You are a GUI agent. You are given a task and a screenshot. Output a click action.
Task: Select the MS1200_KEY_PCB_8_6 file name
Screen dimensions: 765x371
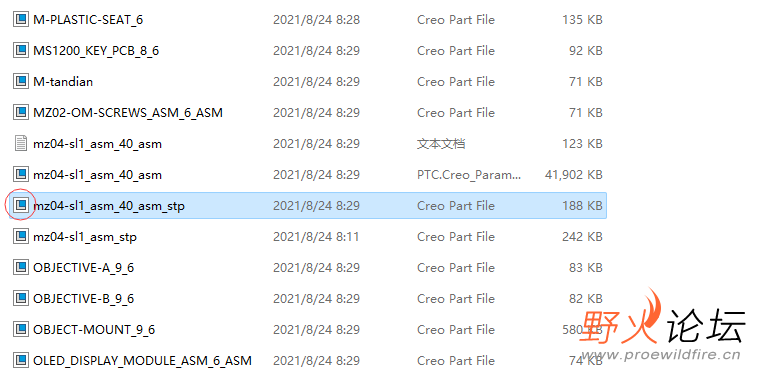pyautogui.click(x=96, y=51)
